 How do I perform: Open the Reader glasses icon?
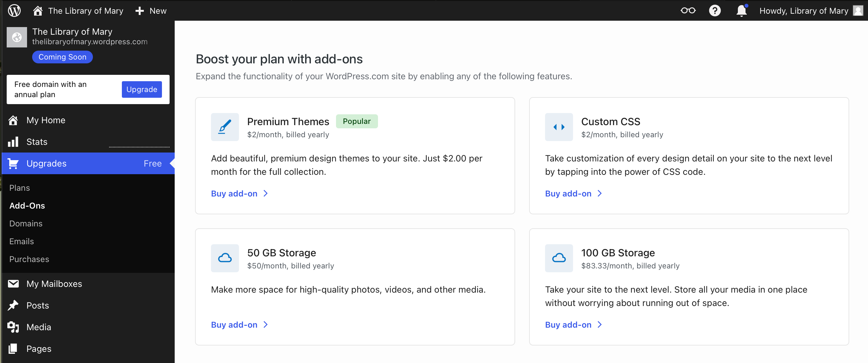(688, 11)
